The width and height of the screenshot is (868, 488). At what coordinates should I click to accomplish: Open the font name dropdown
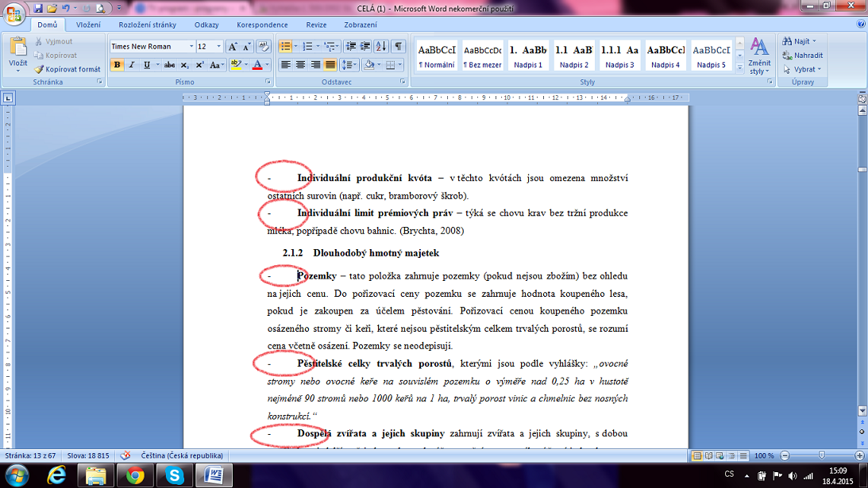tap(191, 47)
